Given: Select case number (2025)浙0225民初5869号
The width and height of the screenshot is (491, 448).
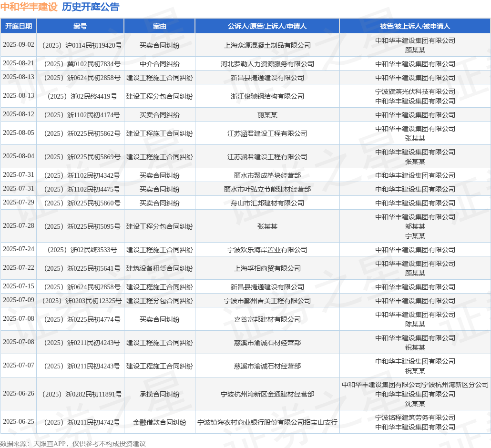Looking at the screenshot, I should click(82, 157).
